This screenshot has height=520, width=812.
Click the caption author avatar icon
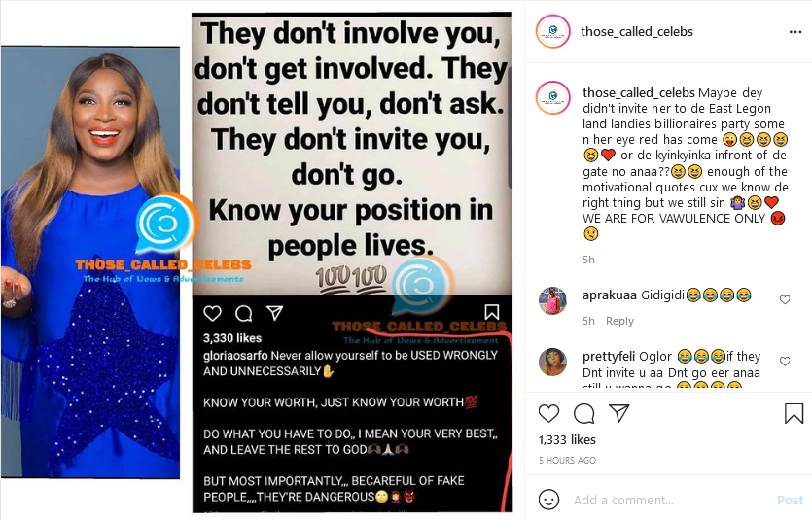(552, 97)
